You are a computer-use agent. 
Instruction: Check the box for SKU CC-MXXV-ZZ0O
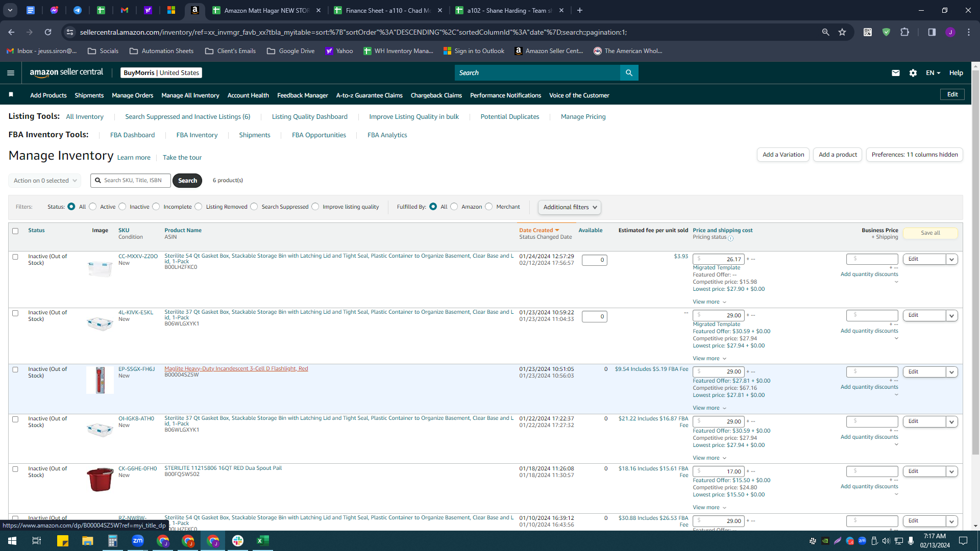point(15,257)
